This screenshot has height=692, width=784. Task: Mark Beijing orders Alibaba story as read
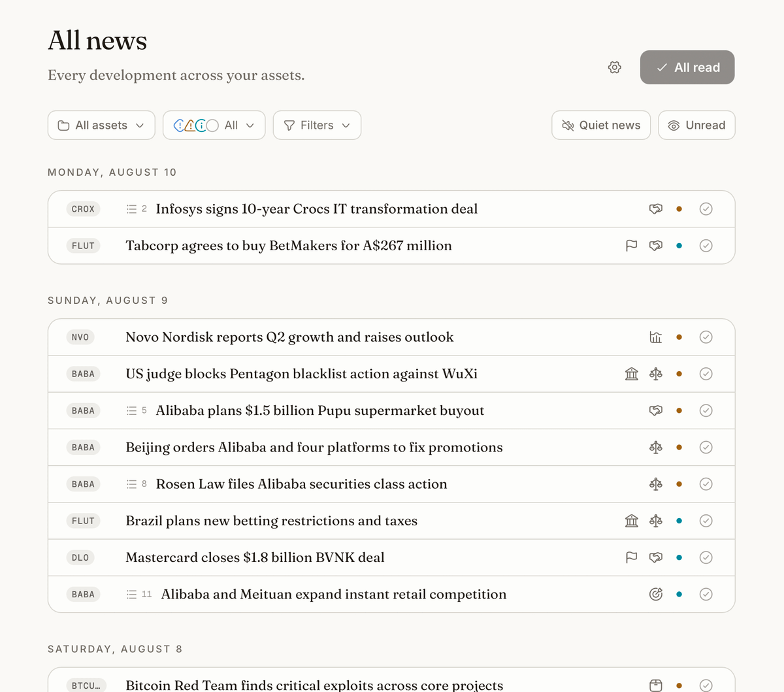point(706,447)
